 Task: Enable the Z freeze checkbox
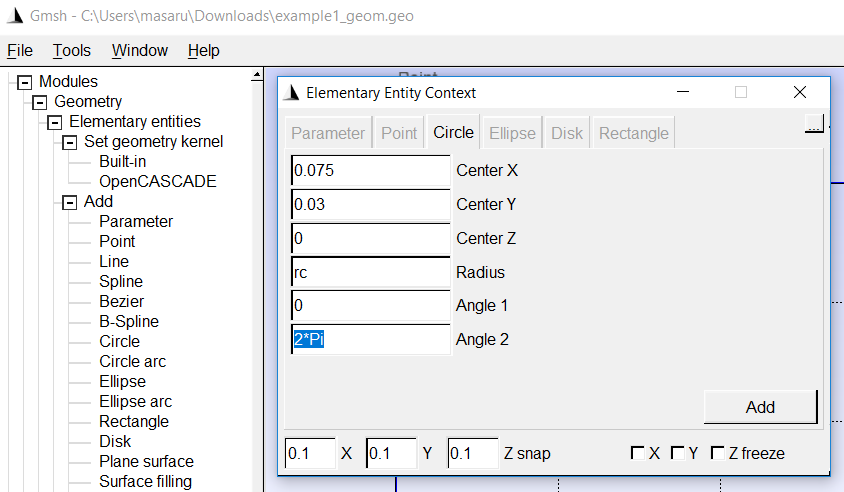point(718,453)
